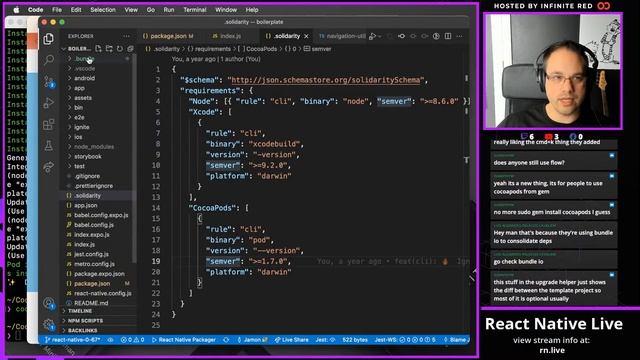Open the Manage gear menu
The image size is (640, 360).
point(49,324)
